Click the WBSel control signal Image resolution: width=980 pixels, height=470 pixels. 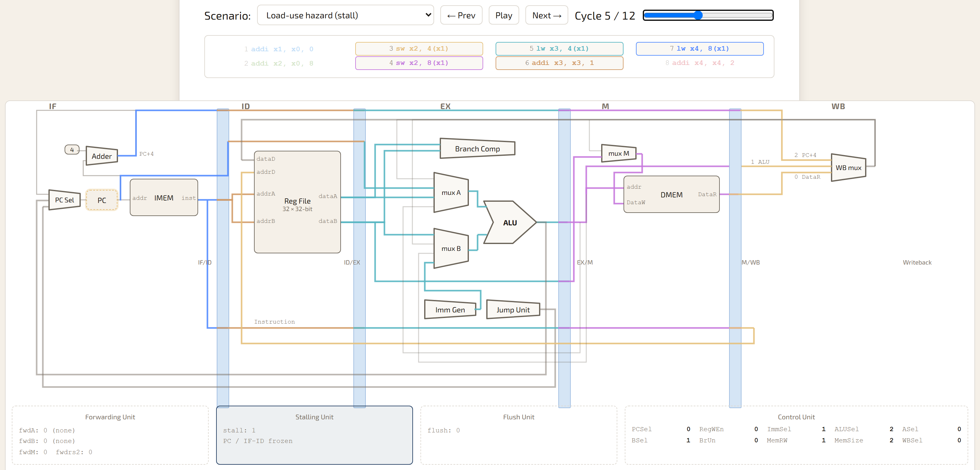pyautogui.click(x=932, y=440)
